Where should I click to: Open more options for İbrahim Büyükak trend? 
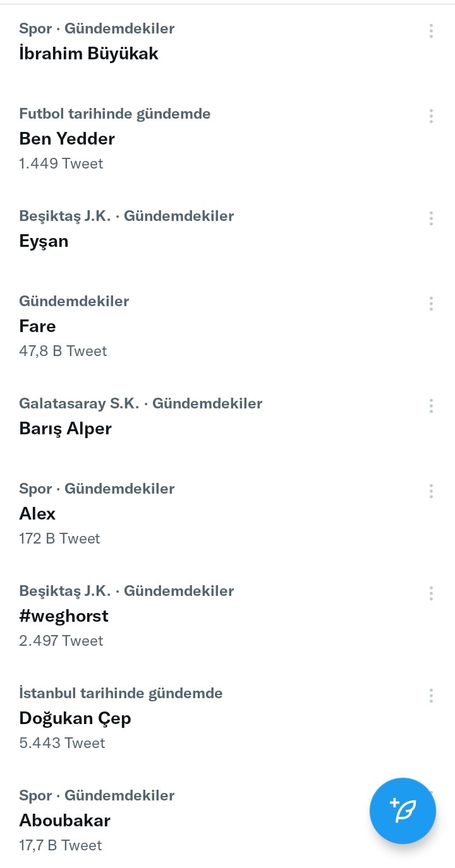click(431, 31)
